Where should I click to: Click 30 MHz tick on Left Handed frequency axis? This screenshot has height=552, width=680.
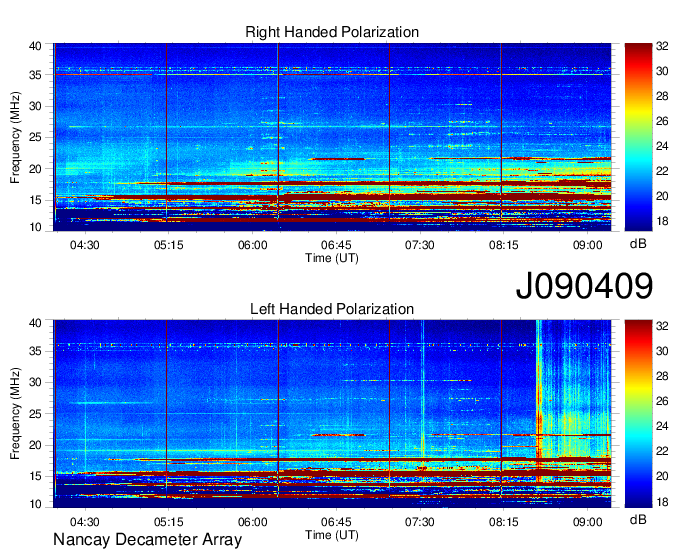tap(35, 382)
